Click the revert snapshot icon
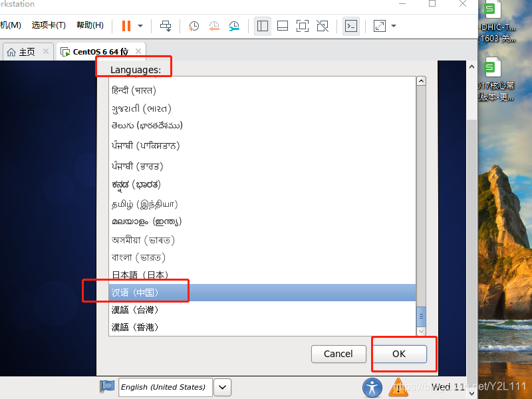Screen dimensions: 532x399 (214, 26)
